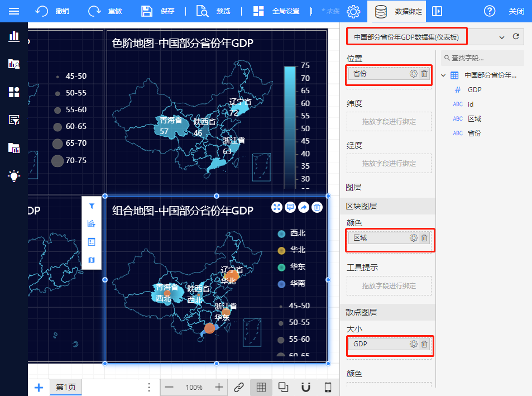Select the 第1页 page tab
Image resolution: width=532 pixels, height=396 pixels.
(65, 387)
